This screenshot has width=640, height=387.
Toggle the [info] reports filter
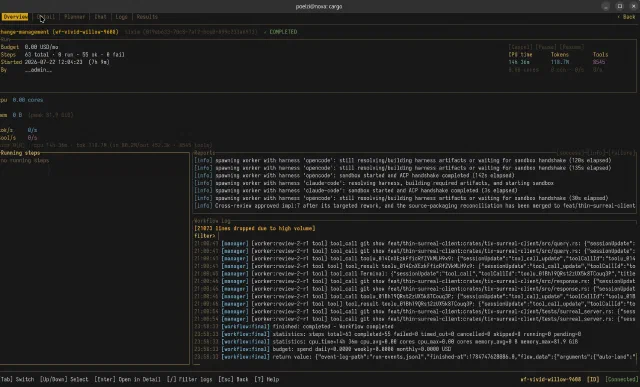coord(596,153)
